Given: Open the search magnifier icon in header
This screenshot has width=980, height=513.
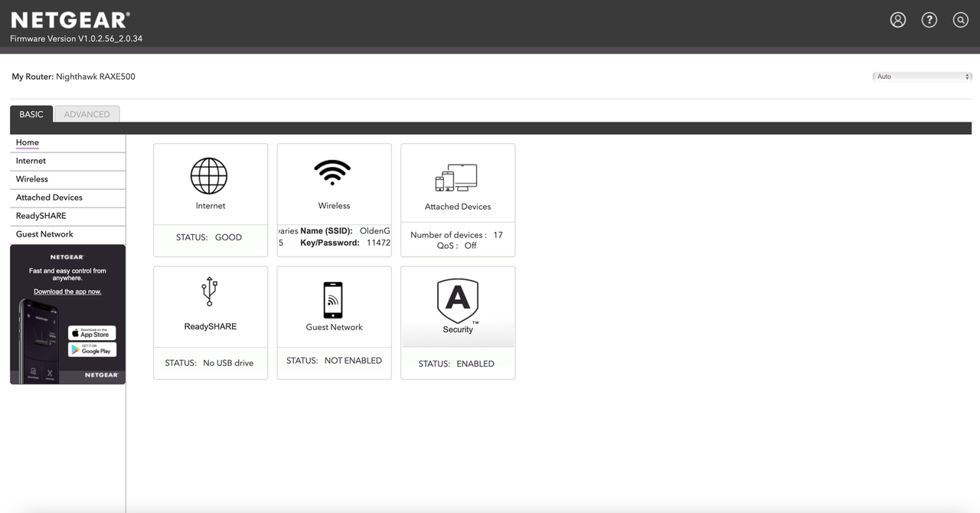Looking at the screenshot, I should pyautogui.click(x=961, y=20).
